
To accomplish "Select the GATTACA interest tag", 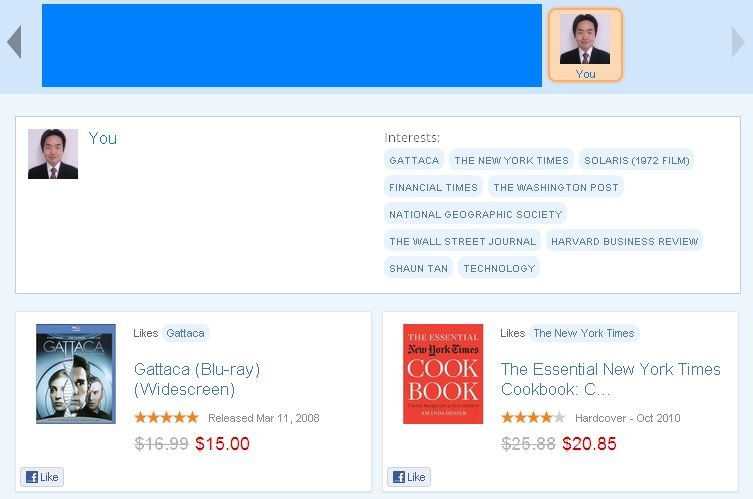I will tap(414, 160).
